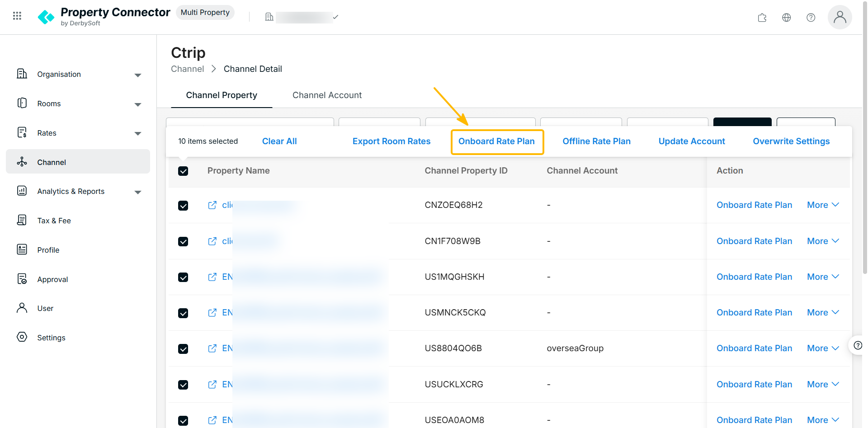Uncheck the select-all header checkbox
The width and height of the screenshot is (868, 428).
[183, 171]
